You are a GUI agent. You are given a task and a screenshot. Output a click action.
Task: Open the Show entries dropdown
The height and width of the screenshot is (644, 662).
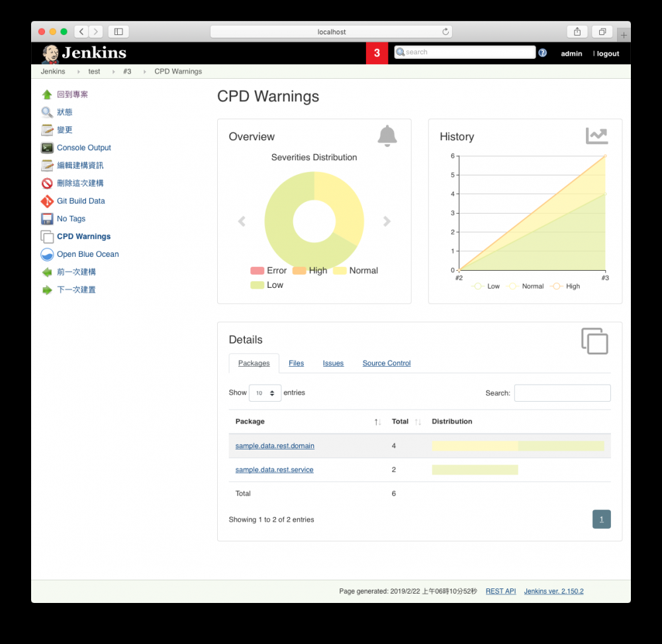[x=265, y=392]
